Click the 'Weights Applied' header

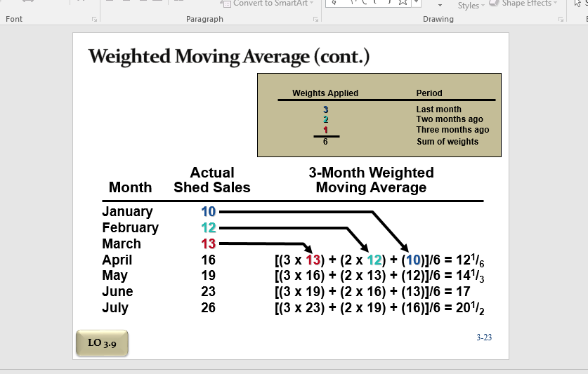coord(325,93)
